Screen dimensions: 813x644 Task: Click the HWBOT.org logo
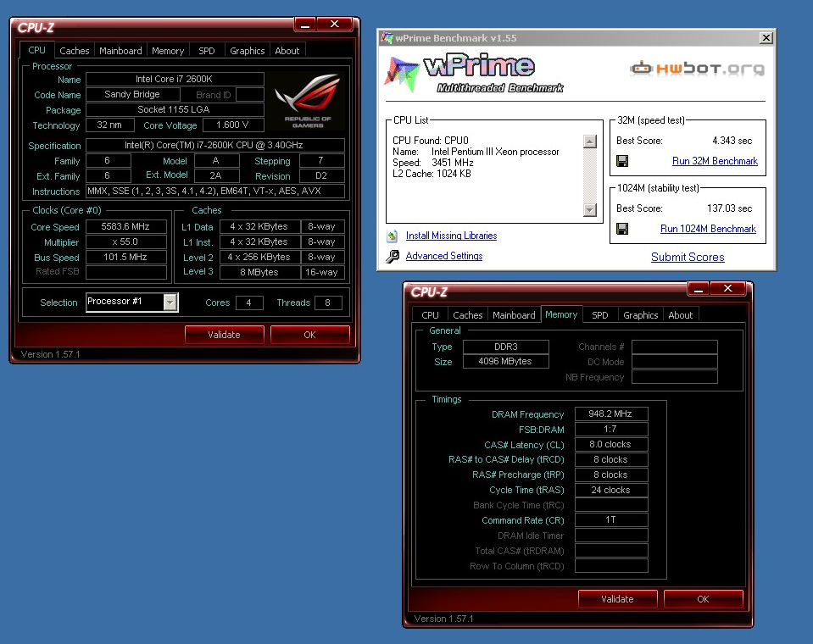point(698,69)
